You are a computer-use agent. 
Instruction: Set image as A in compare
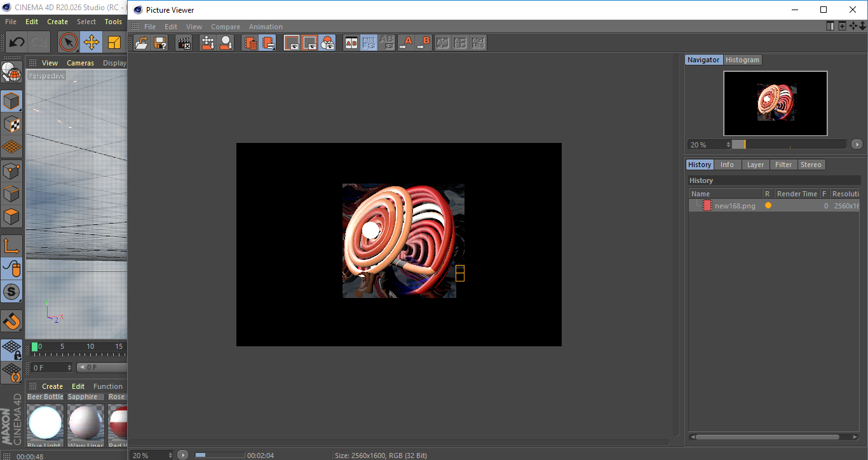[405, 43]
